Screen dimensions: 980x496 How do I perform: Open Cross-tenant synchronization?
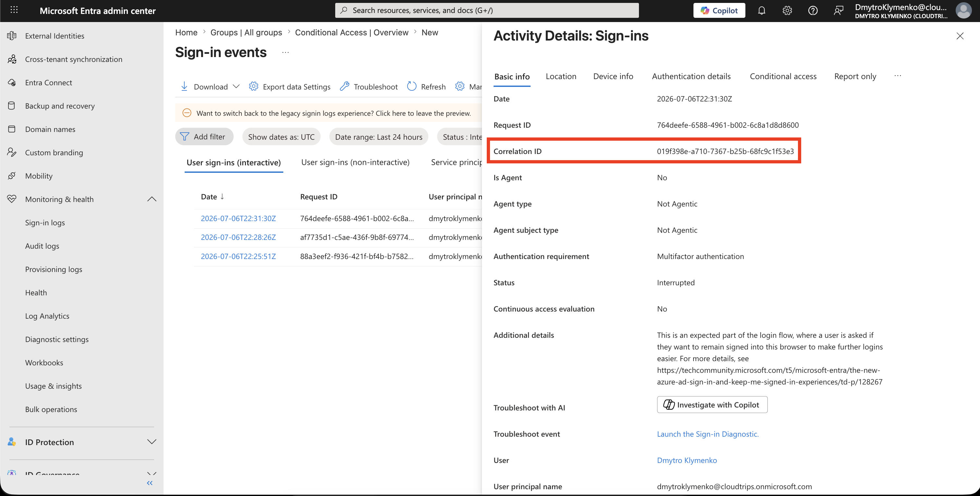pyautogui.click(x=73, y=59)
